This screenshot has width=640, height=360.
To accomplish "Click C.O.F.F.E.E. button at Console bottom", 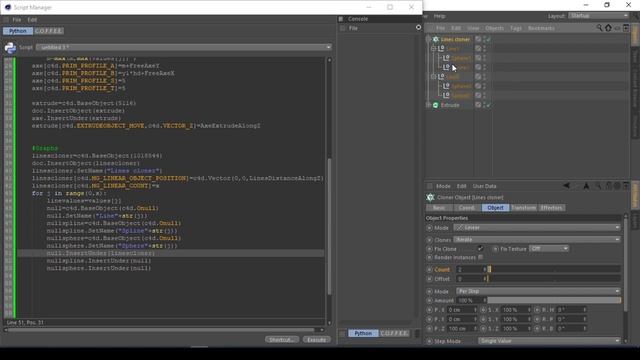I will [394, 333].
